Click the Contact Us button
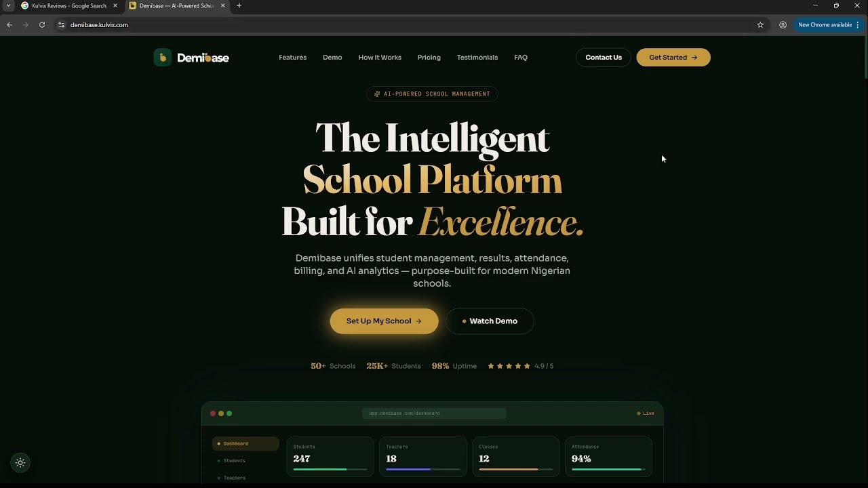The image size is (868, 488). tap(604, 58)
